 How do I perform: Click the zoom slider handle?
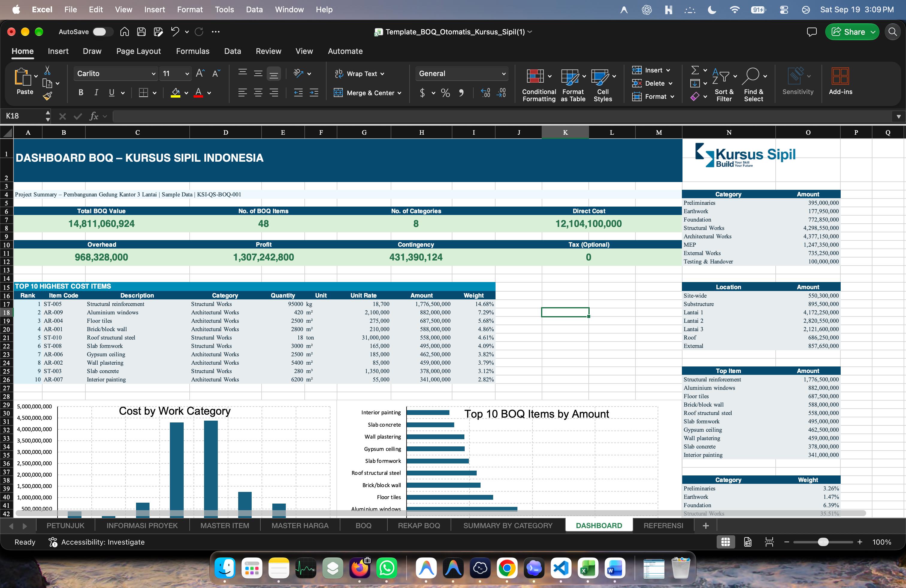pyautogui.click(x=823, y=542)
